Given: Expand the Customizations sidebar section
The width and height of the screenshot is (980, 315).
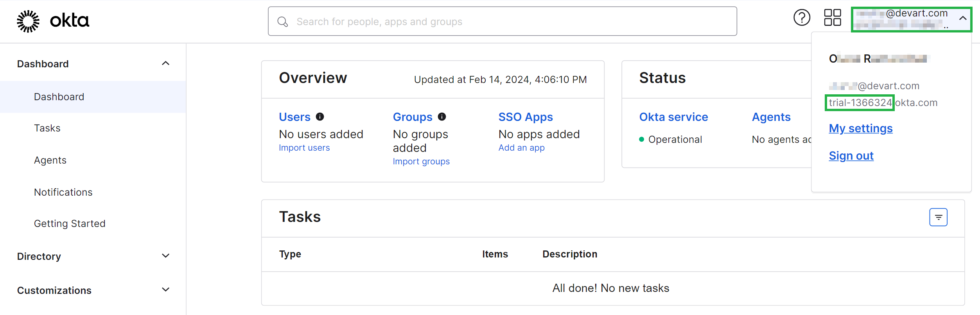Looking at the screenshot, I should coord(166,290).
